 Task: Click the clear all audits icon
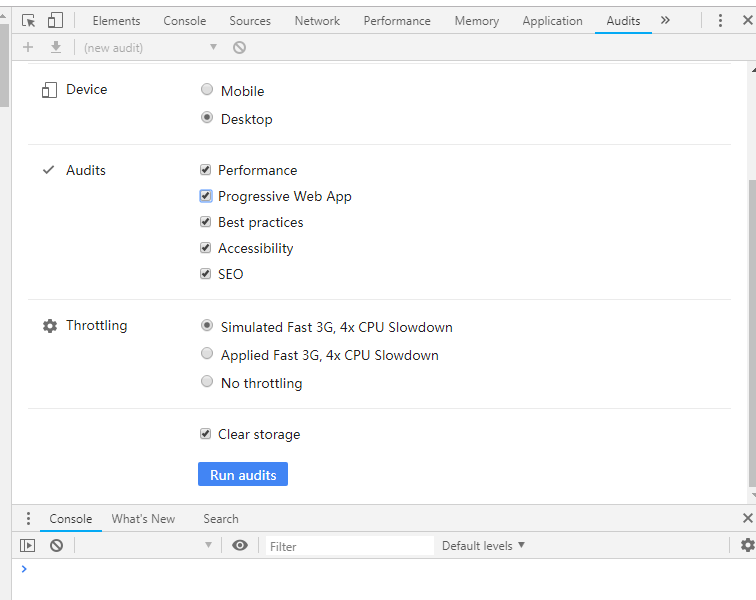[x=240, y=47]
